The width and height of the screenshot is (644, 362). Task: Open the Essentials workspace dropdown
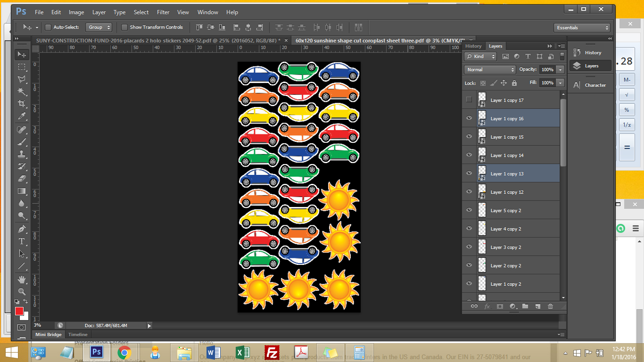click(x=582, y=28)
